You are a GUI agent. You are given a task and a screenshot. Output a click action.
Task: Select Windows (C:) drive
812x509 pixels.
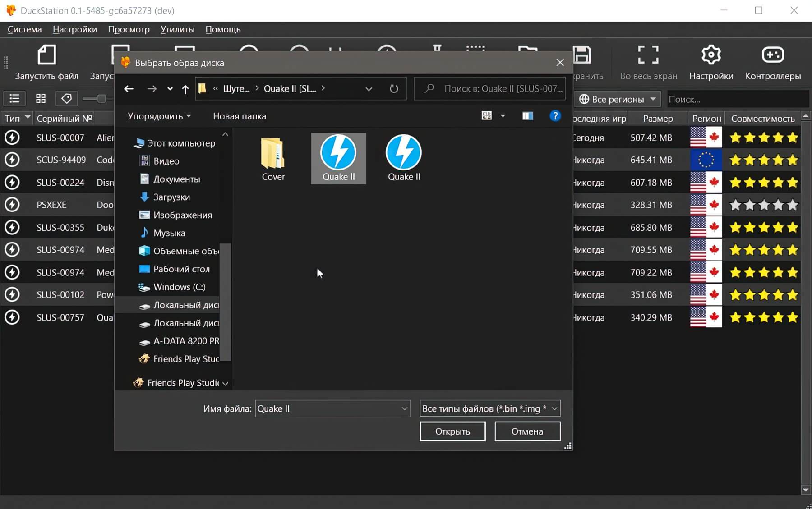click(x=172, y=287)
